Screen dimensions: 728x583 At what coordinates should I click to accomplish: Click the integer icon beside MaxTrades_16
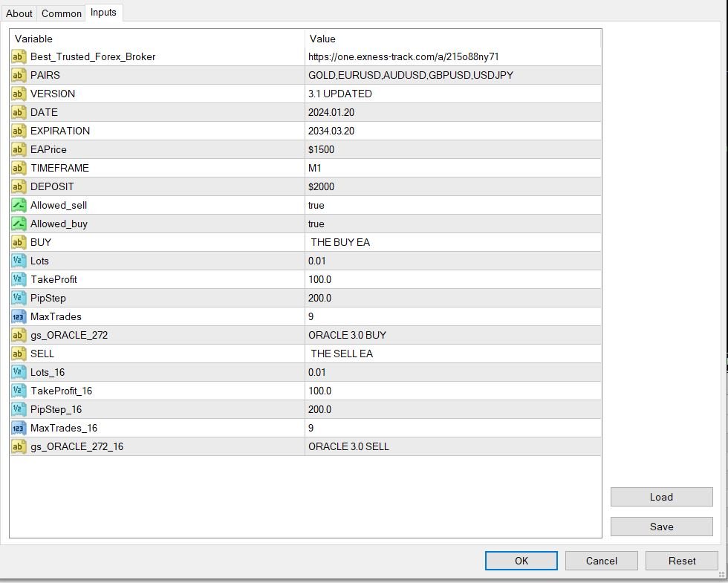19,428
